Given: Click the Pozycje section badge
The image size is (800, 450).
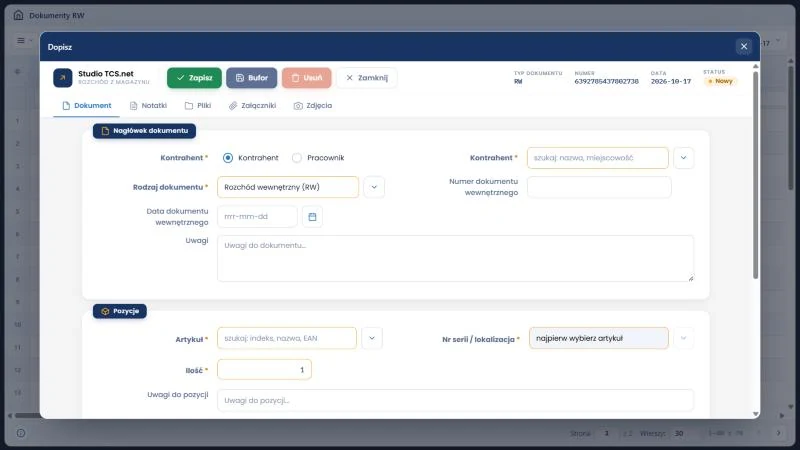Looking at the screenshot, I should (x=120, y=311).
